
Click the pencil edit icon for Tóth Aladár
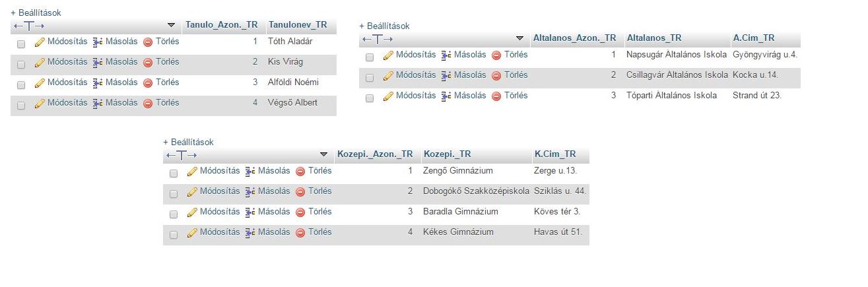[x=40, y=42]
